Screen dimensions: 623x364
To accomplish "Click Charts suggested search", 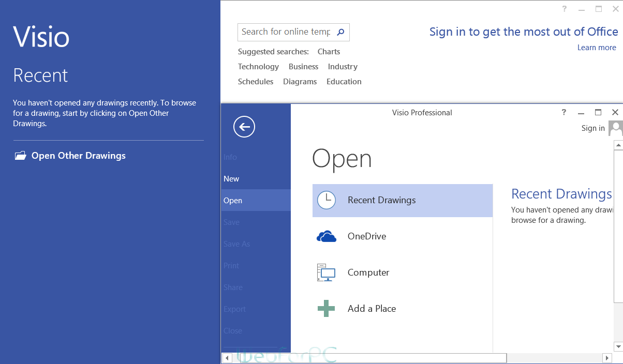I will click(329, 52).
